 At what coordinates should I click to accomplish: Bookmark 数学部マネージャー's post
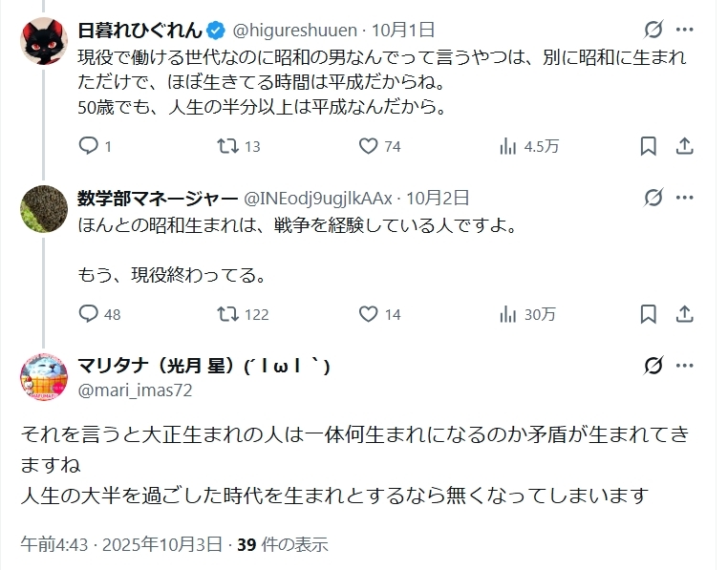point(648,314)
